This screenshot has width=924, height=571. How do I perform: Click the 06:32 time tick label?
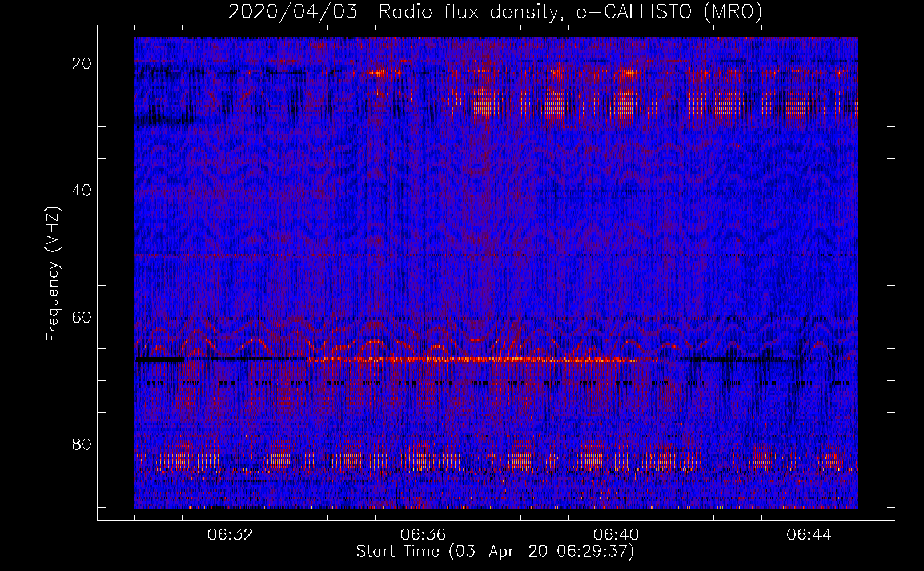click(x=231, y=535)
